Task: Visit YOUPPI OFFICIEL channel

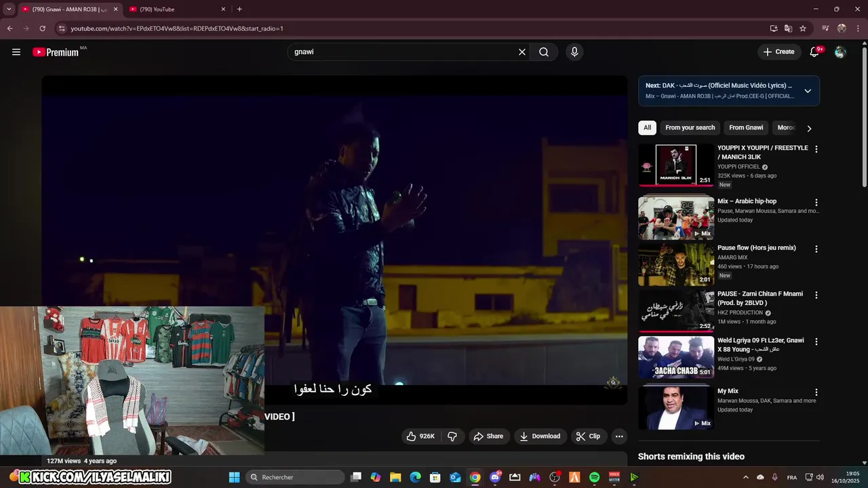Action: coord(738,167)
